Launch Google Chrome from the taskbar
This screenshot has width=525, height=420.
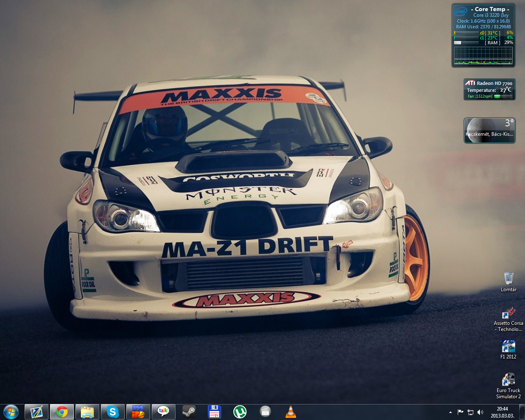pos(62,412)
